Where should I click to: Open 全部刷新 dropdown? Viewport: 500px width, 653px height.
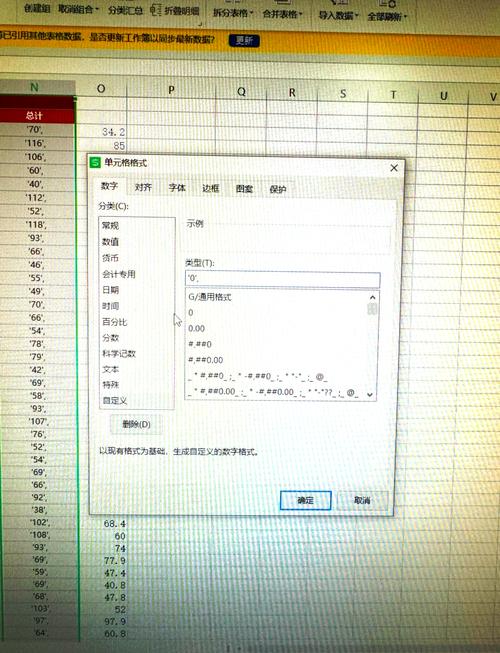point(387,17)
